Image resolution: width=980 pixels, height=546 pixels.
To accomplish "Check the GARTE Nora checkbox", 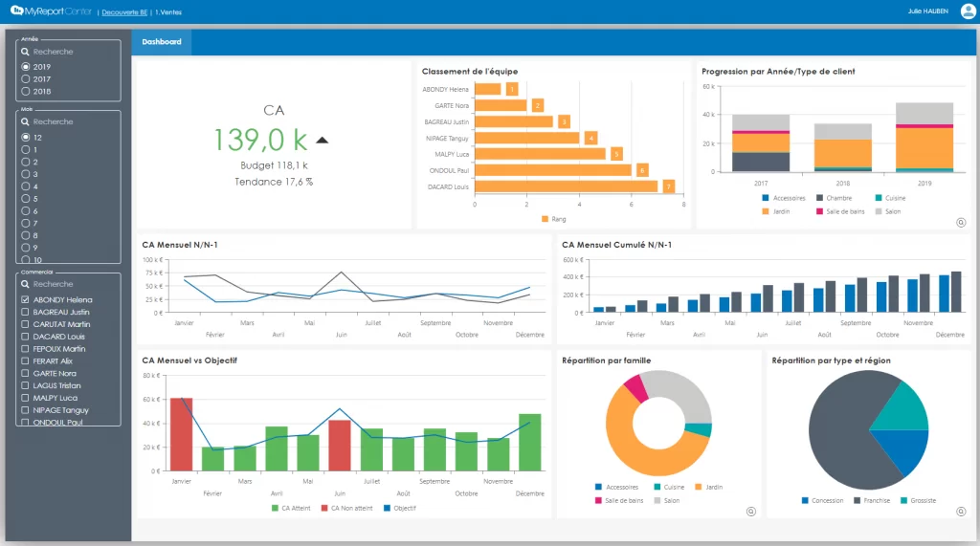I will (26, 373).
